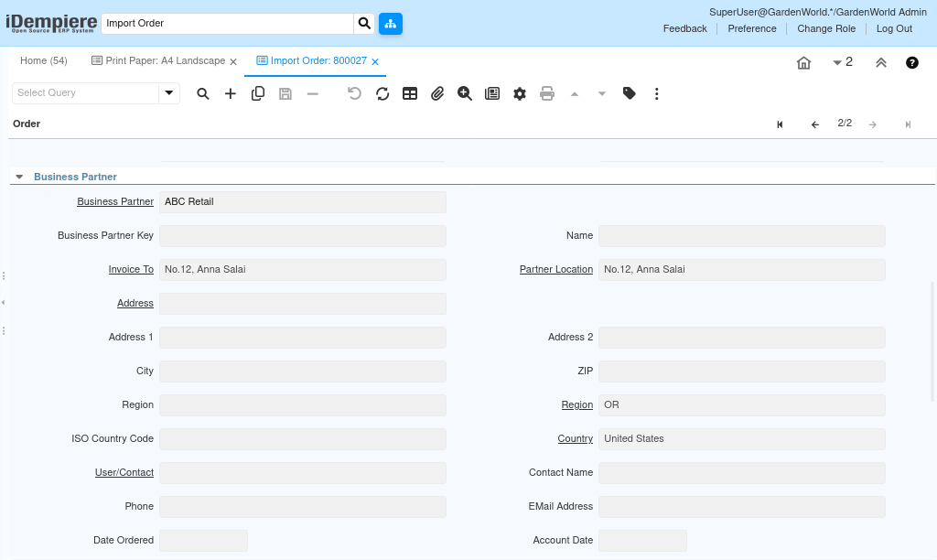Click the Address 2 field
Screen dimensions: 937x560
point(741,338)
